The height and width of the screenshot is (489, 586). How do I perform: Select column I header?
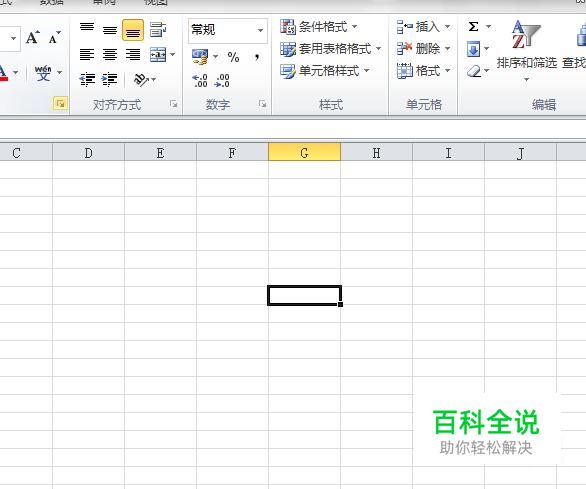(448, 153)
